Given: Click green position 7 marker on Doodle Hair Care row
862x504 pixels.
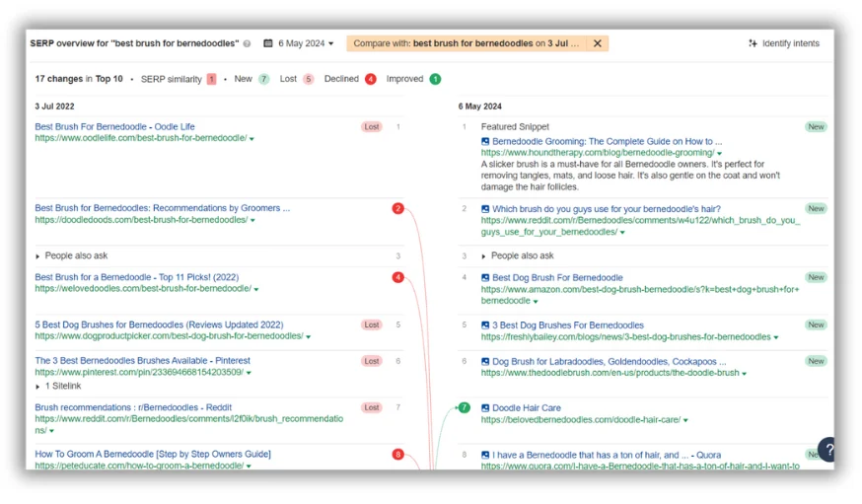Looking at the screenshot, I should tap(465, 407).
